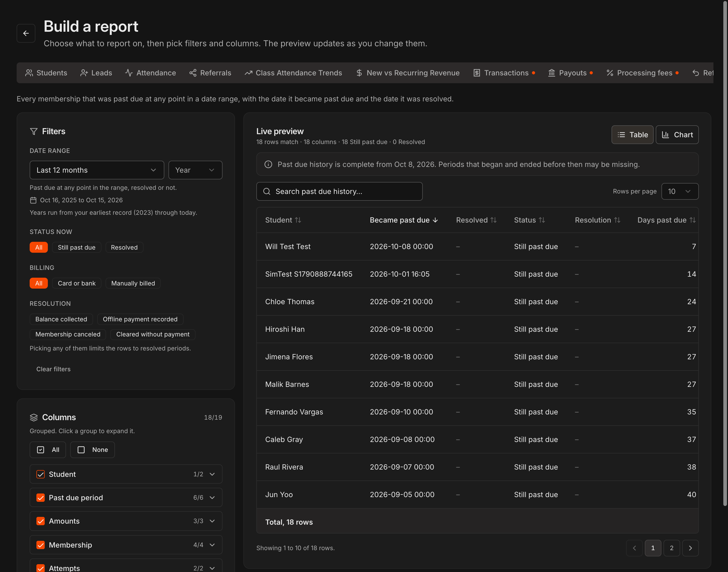Click the page's vertical scrollbar
728x572 pixels.
[x=725, y=253]
